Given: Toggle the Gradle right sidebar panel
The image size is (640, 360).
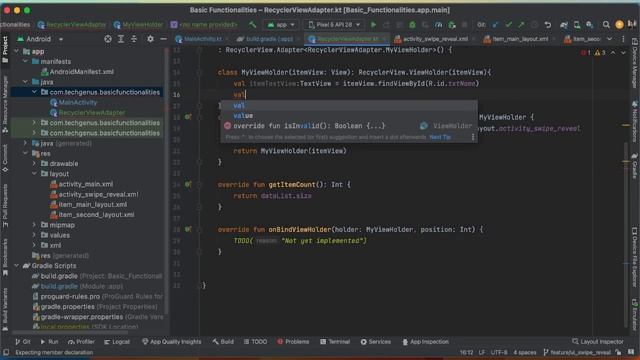Looking at the screenshot, I should click(635, 166).
